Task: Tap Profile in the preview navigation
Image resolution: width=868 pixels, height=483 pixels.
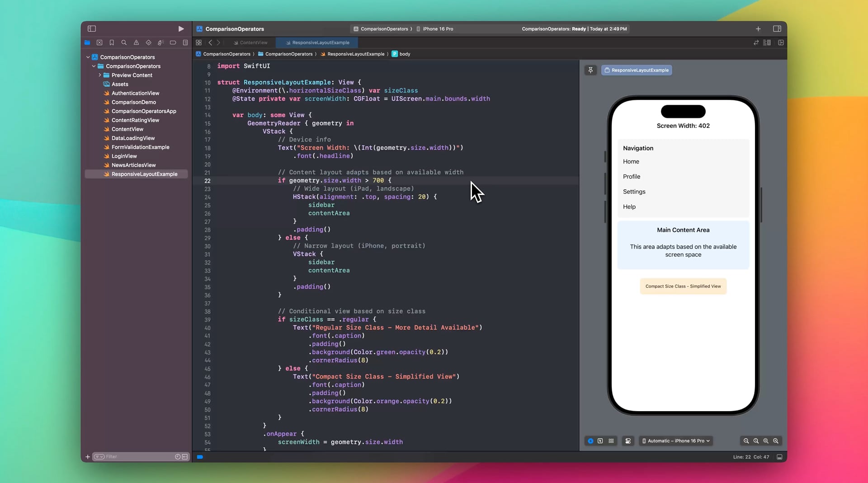Action: [632, 177]
